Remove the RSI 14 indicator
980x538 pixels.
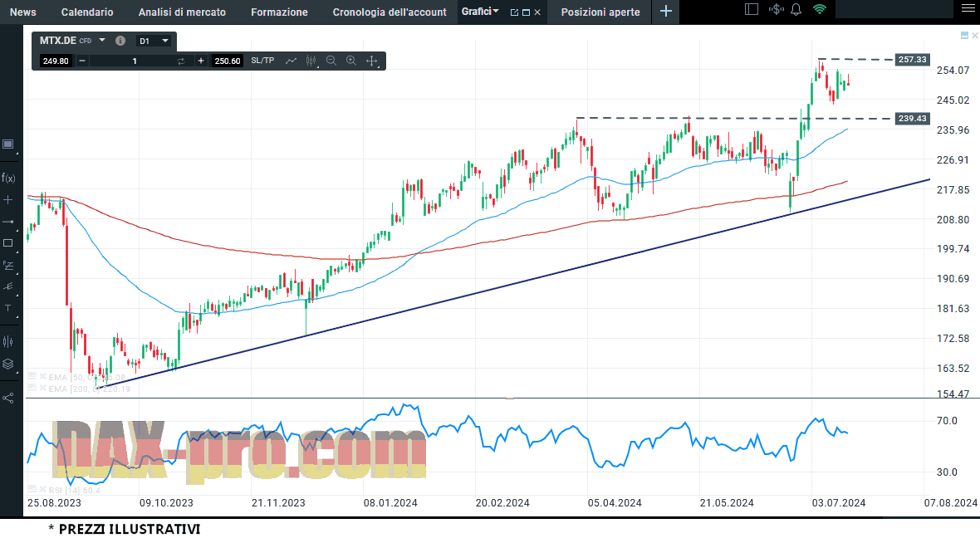(x=43, y=490)
